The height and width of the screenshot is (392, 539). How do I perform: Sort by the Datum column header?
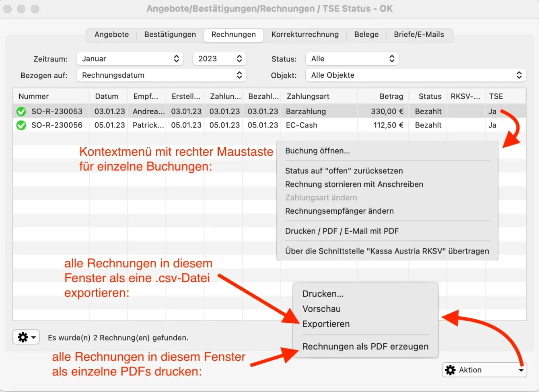[109, 96]
